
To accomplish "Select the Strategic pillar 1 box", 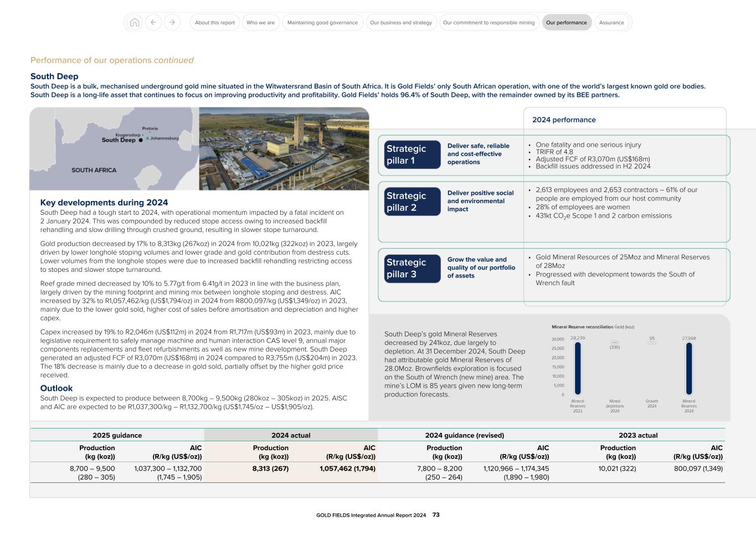I will (x=412, y=154).
